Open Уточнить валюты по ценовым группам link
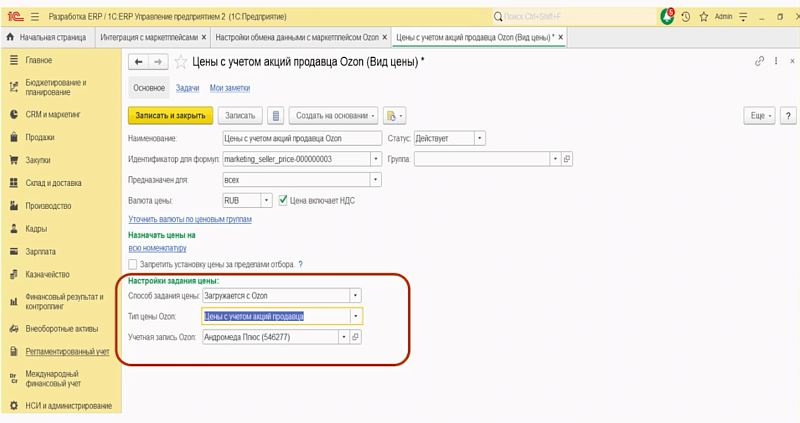This screenshot has width=800, height=423. point(190,219)
